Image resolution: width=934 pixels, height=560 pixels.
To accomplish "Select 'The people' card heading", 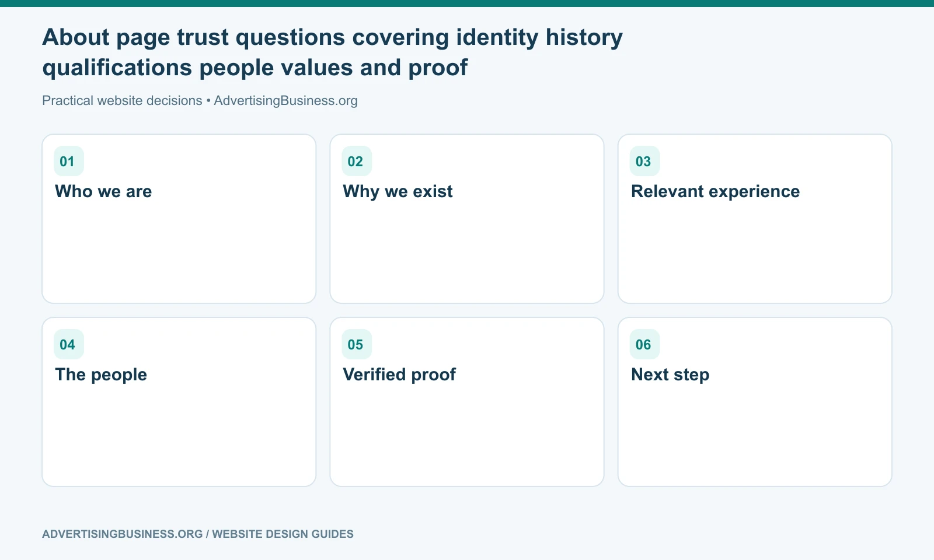I will click(101, 374).
